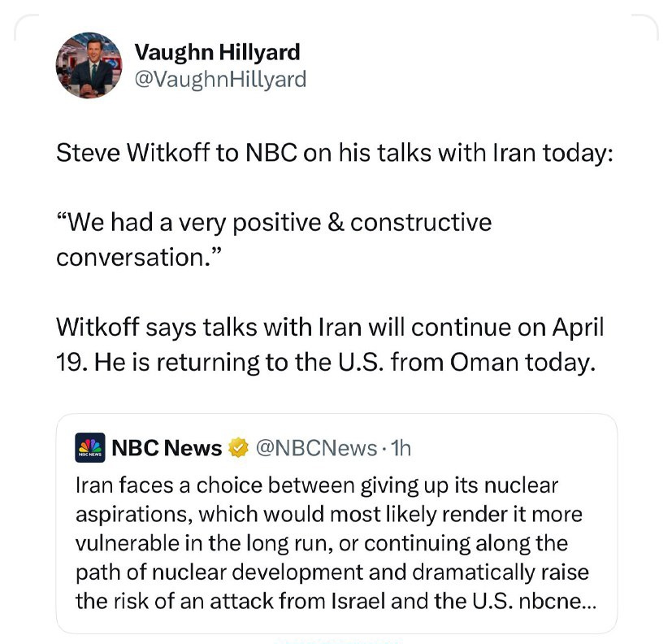The width and height of the screenshot is (672, 644).
Task: Click the gold verified badge beside NBC News
Action: coord(239,448)
